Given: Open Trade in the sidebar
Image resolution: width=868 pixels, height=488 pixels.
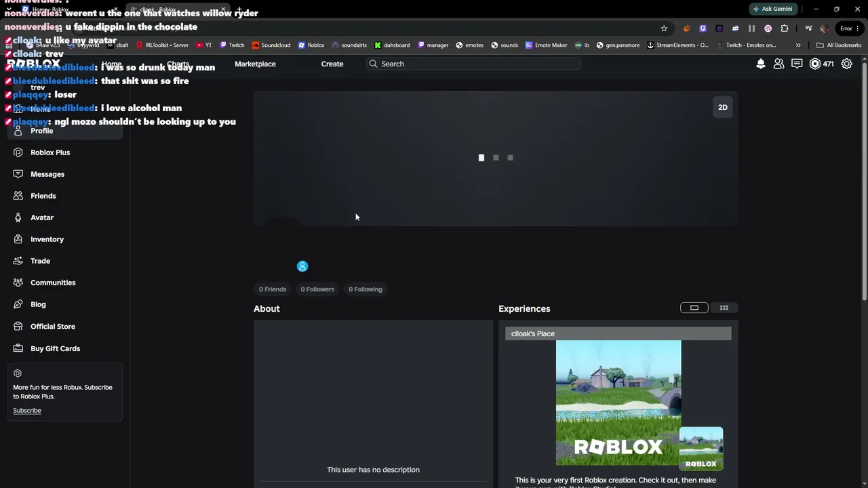Looking at the screenshot, I should (40, 261).
